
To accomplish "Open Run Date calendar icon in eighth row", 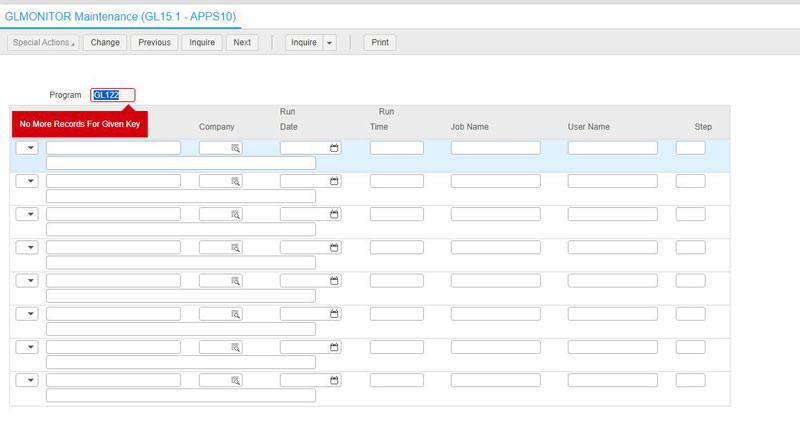I will tap(334, 380).
